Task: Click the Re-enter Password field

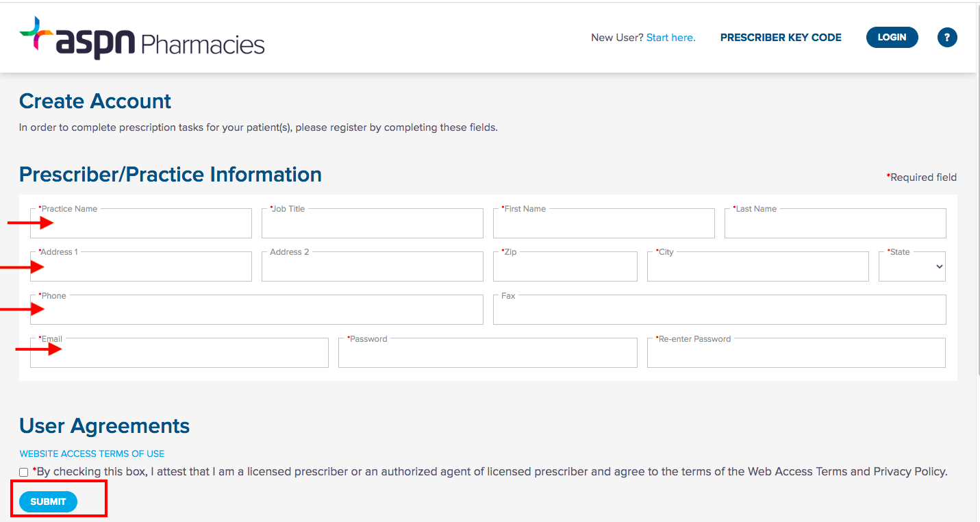Action: tap(796, 352)
